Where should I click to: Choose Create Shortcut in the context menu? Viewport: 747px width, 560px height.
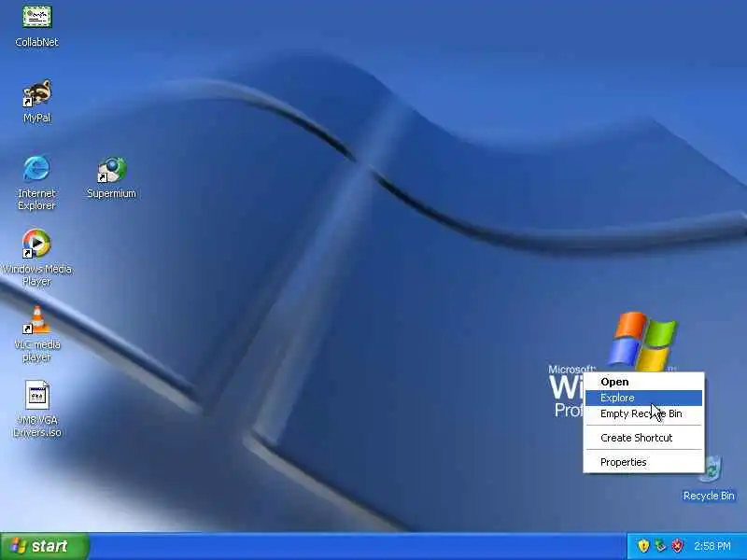pyautogui.click(x=643, y=438)
